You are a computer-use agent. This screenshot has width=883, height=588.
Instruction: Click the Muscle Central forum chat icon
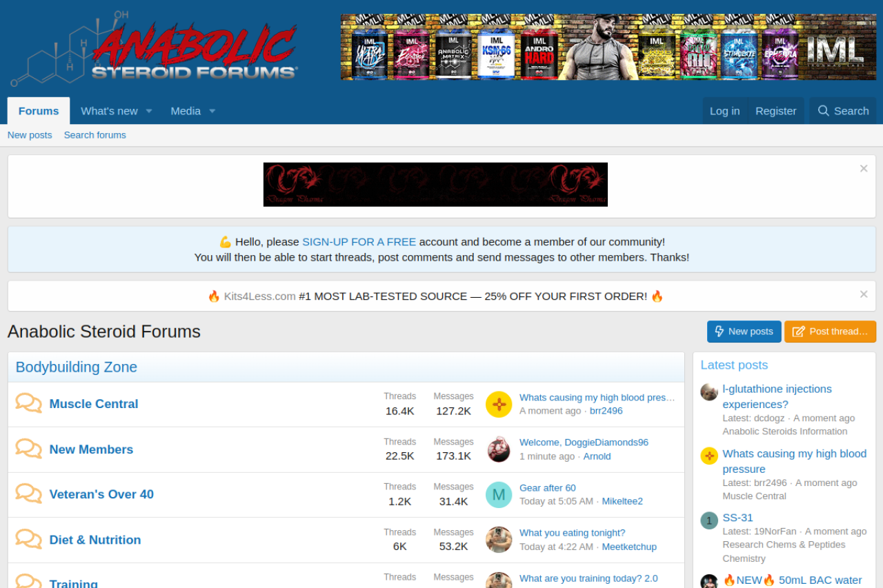click(x=28, y=403)
